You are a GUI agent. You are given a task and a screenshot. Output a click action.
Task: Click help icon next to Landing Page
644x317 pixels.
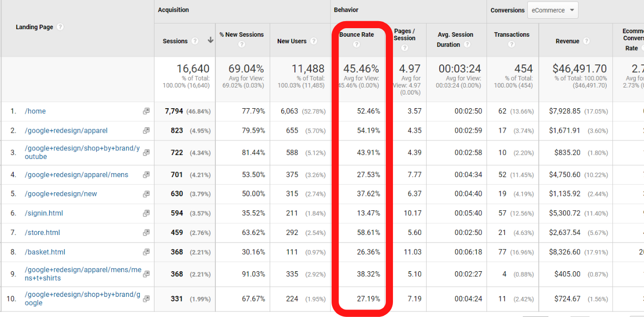click(60, 27)
